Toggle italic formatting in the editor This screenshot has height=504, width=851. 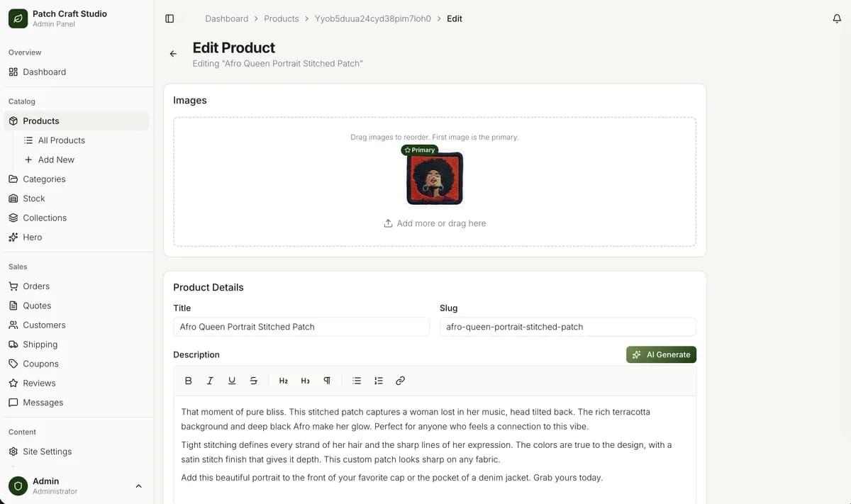click(210, 381)
